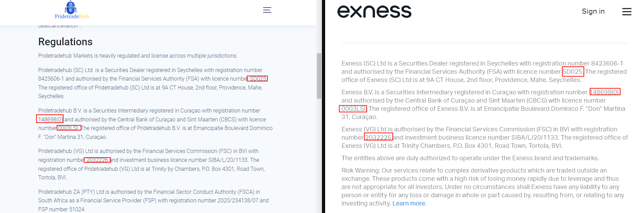The width and height of the screenshot is (644, 213).
Task: Click the FSP number 51024 text
Action: point(61,209)
